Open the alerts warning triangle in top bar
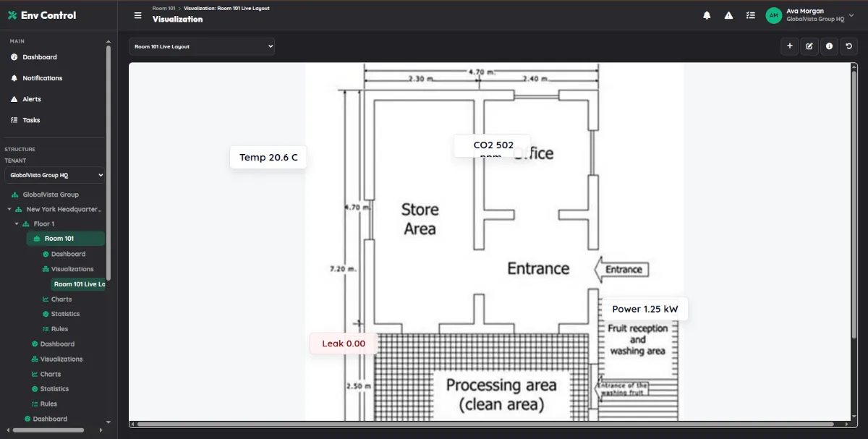Screen dimensions: 868x439 [728, 15]
